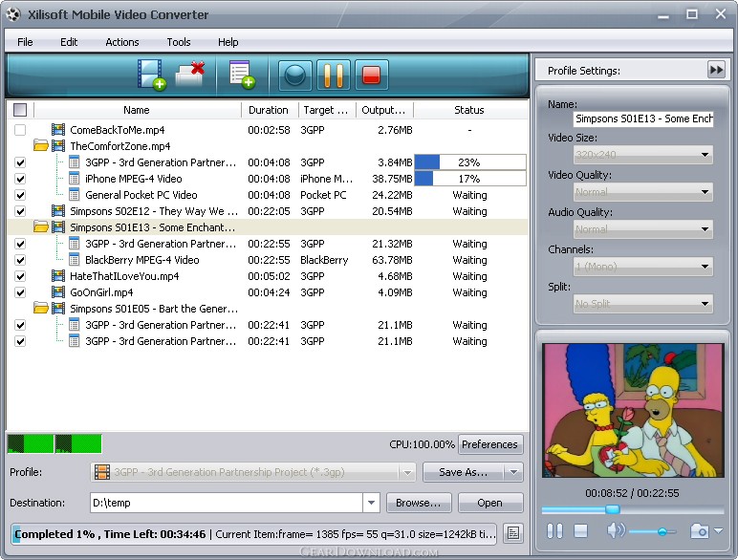
Task: Click the Simpsons video preview thumbnail
Action: [x=633, y=410]
